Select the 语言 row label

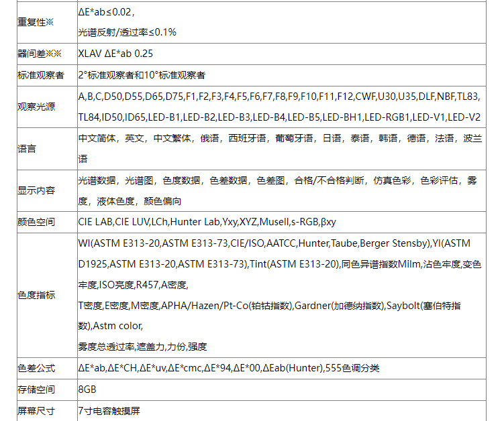(26, 149)
